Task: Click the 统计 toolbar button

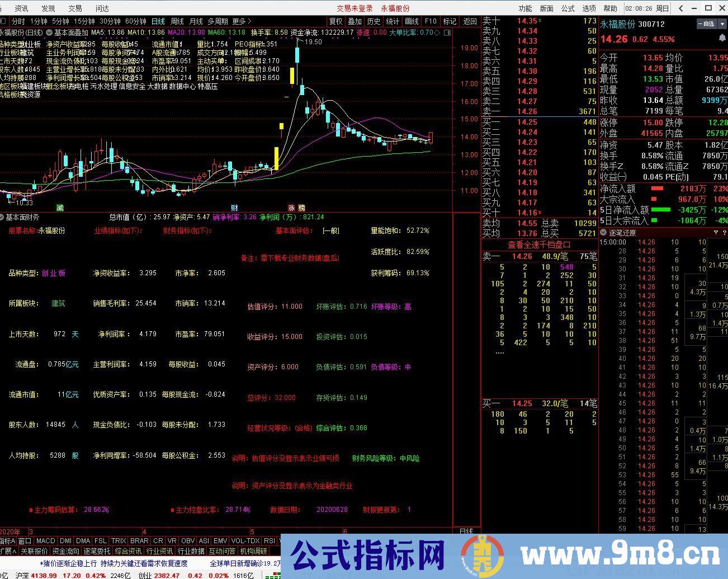Action: [393, 21]
